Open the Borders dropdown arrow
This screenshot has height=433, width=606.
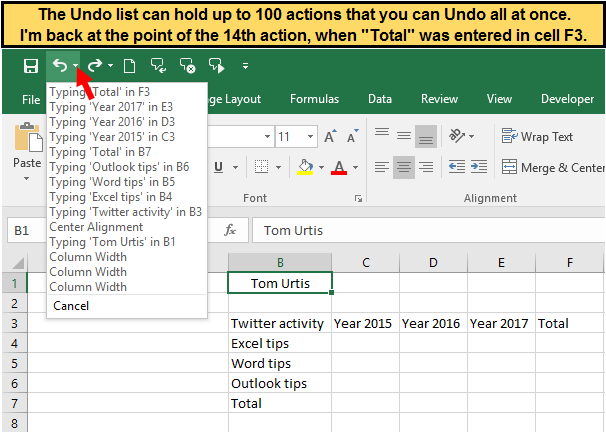coord(279,167)
